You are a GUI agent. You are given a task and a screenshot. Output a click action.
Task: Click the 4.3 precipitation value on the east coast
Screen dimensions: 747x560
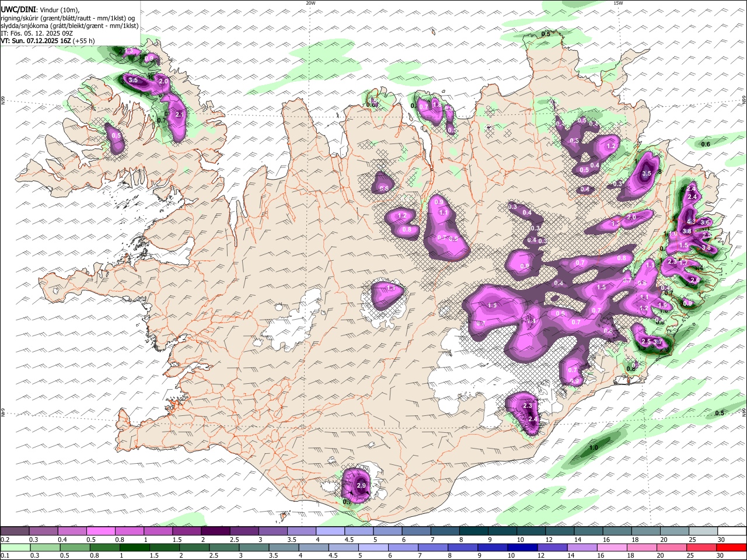tap(692, 222)
